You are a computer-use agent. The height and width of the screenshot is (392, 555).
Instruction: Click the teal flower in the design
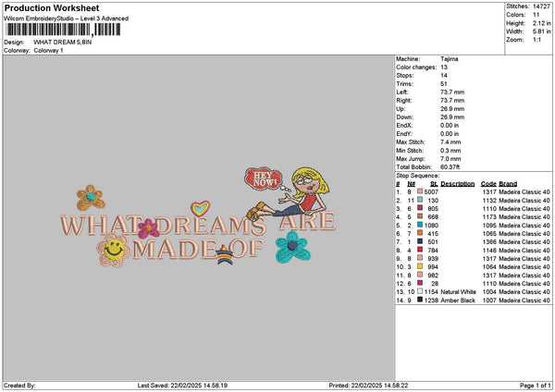(x=292, y=247)
